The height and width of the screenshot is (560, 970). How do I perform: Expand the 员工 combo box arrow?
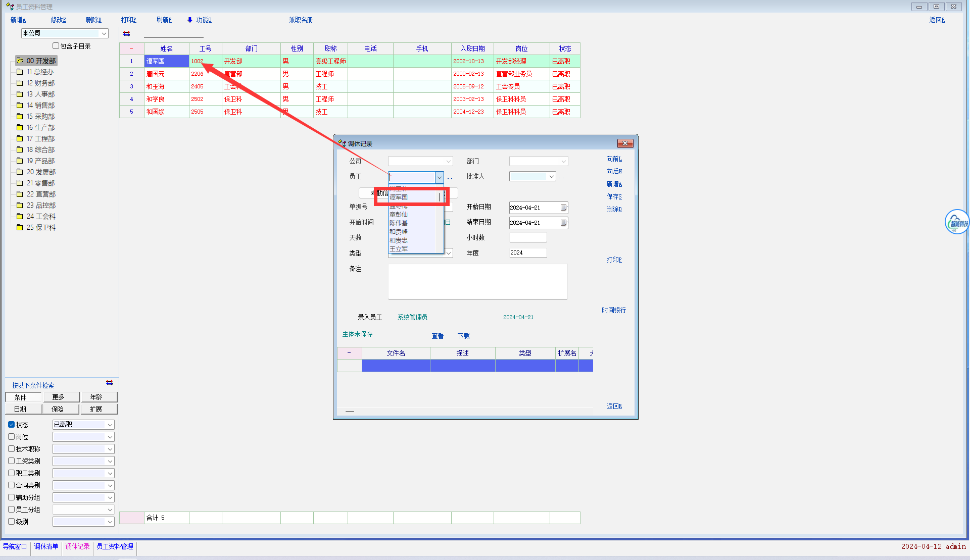coord(439,177)
